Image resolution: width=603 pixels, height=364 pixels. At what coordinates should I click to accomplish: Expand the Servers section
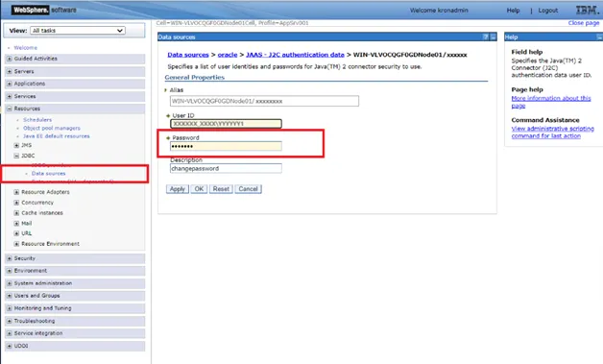coord(10,72)
